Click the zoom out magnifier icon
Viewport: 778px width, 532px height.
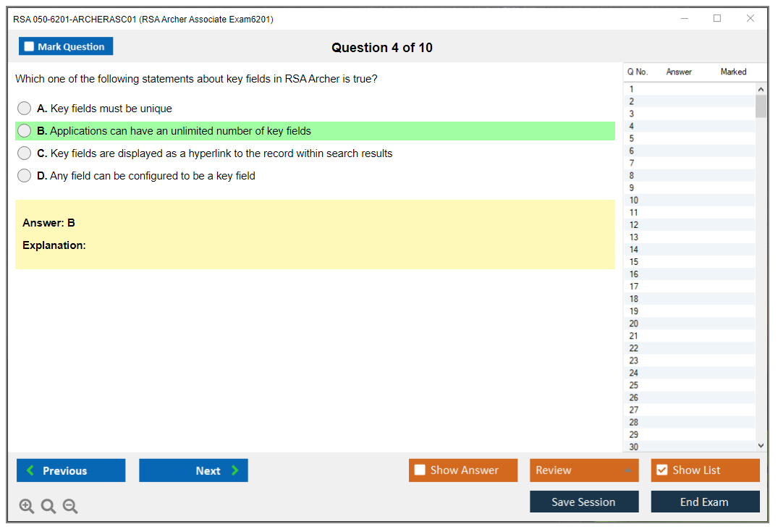70,507
